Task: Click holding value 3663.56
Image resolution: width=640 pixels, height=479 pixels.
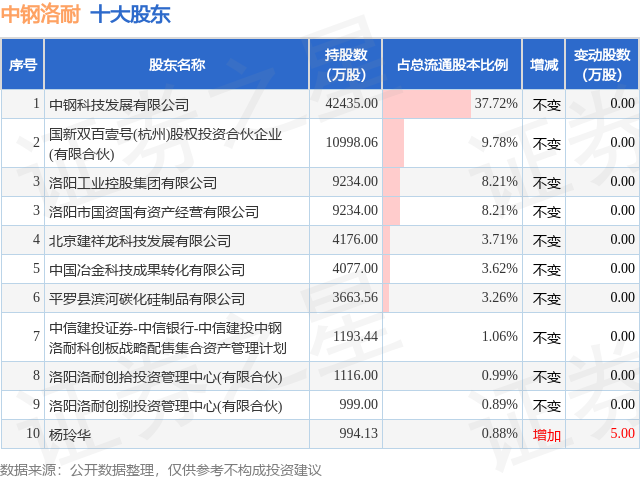Action: point(355,297)
